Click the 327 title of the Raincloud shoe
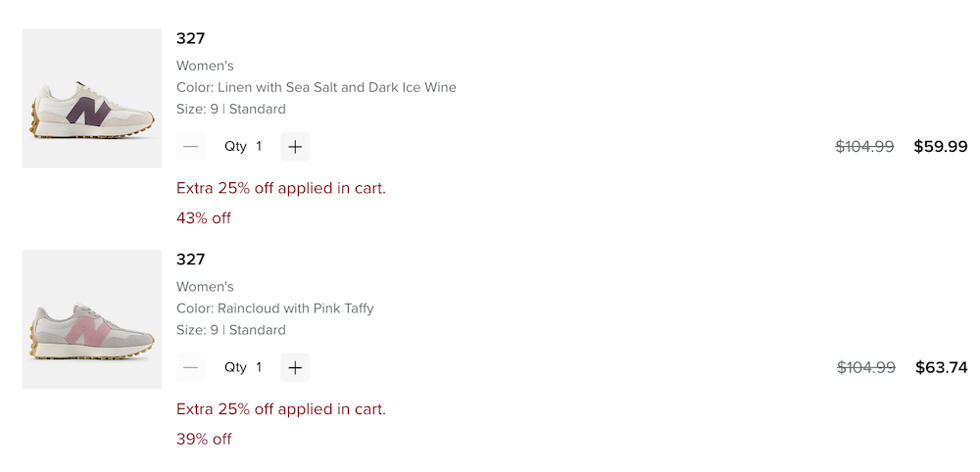This screenshot has width=980, height=472. point(190,260)
